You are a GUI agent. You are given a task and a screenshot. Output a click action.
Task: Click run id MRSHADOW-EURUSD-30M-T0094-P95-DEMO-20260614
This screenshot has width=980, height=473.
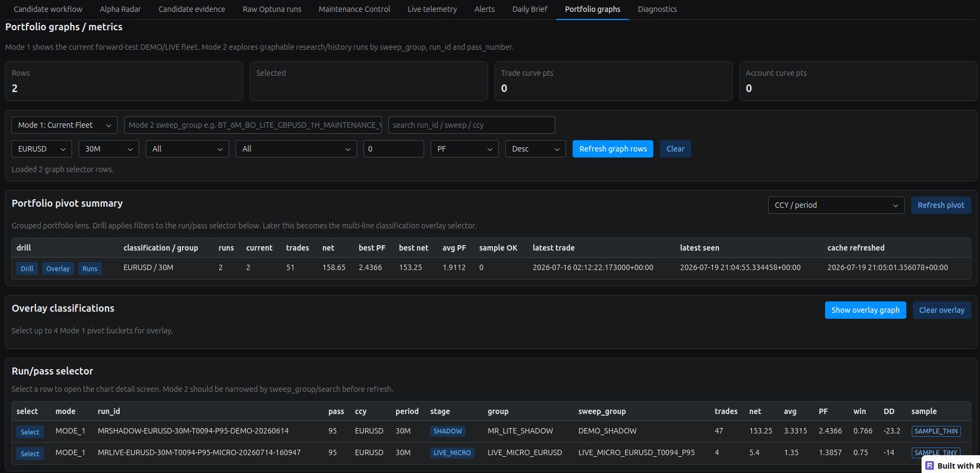(x=193, y=431)
